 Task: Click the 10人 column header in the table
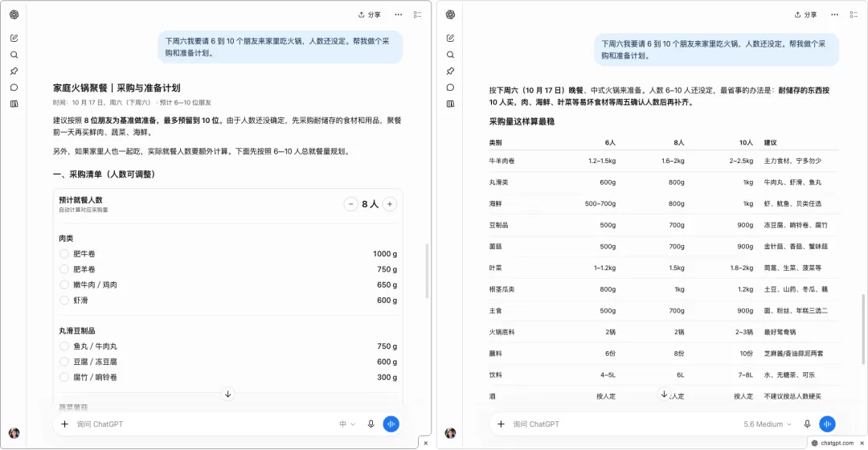(746, 143)
